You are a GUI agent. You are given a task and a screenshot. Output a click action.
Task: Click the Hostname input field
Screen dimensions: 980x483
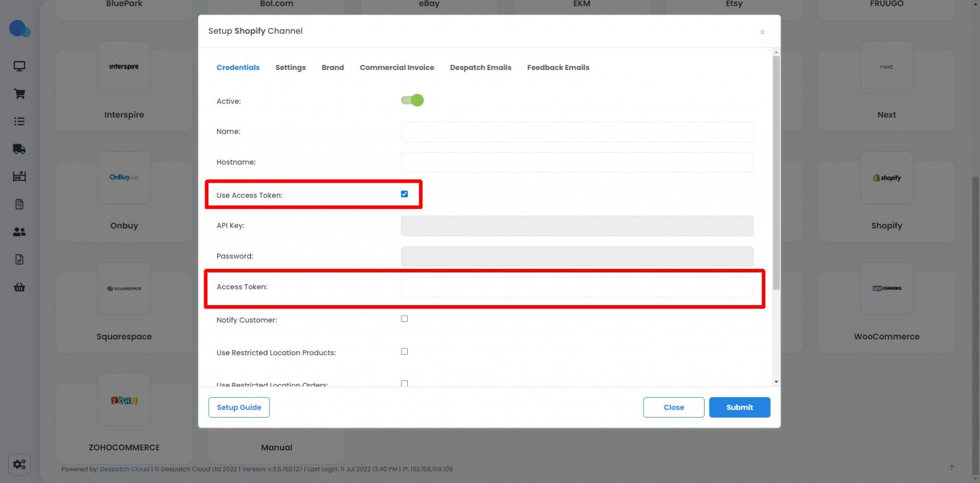coord(577,162)
